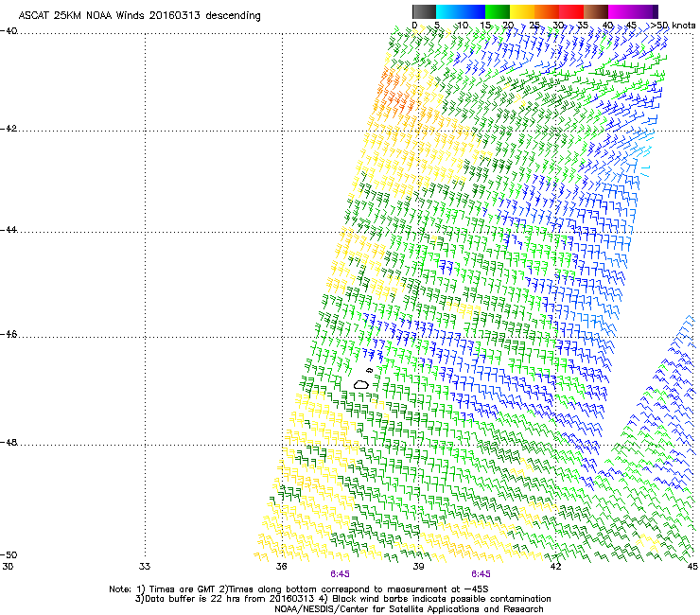Viewport: 700px width, 615px height.
Task: Click the '0' label under the color bar
Action: coord(414,26)
